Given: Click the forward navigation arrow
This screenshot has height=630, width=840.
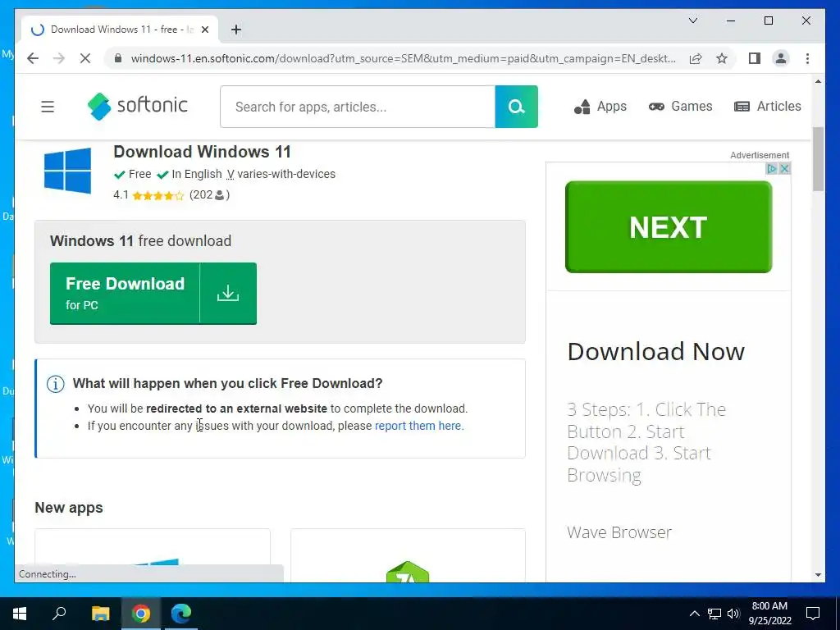Looking at the screenshot, I should 59,58.
